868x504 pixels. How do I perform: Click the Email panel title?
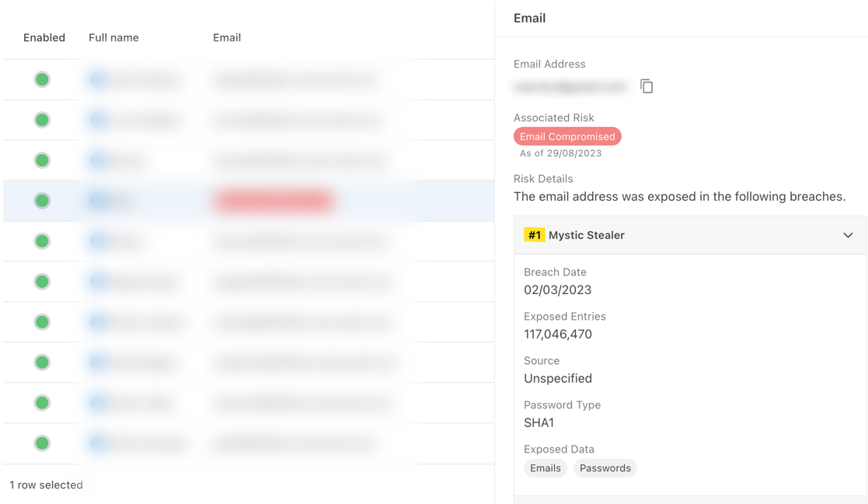click(x=529, y=18)
